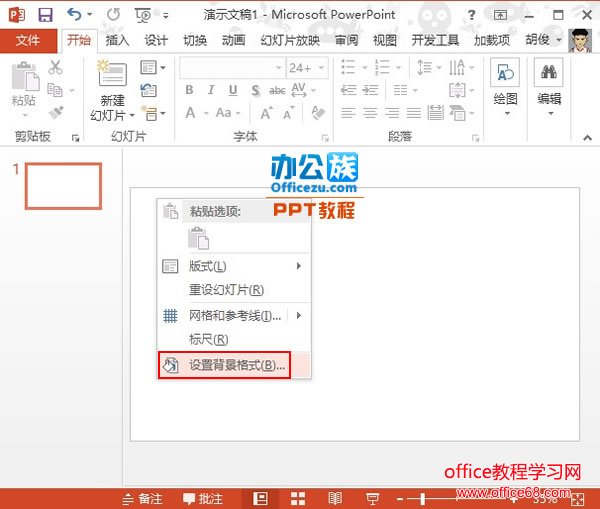Align text right
Image resolution: width=600 pixels, height=509 pixels.
(392, 113)
